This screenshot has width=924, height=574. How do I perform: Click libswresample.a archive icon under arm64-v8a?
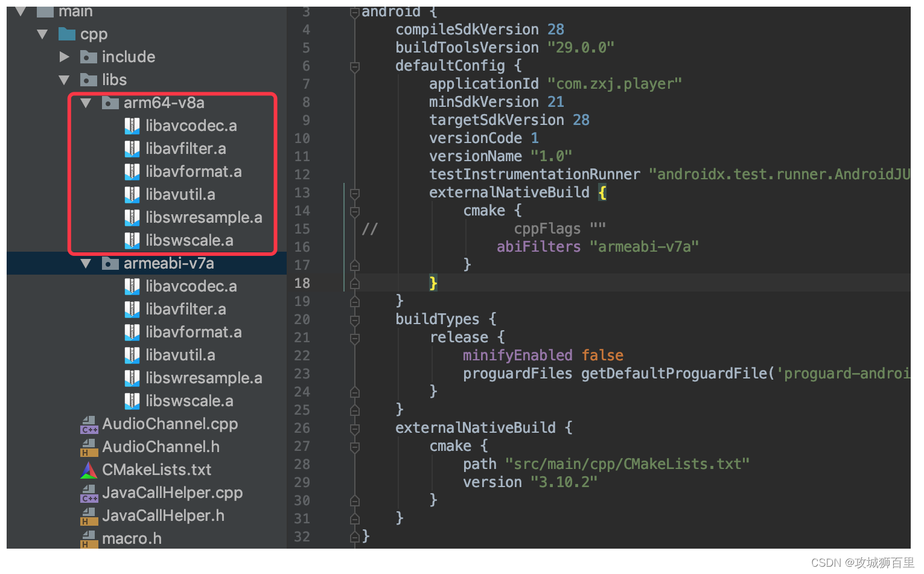point(132,217)
